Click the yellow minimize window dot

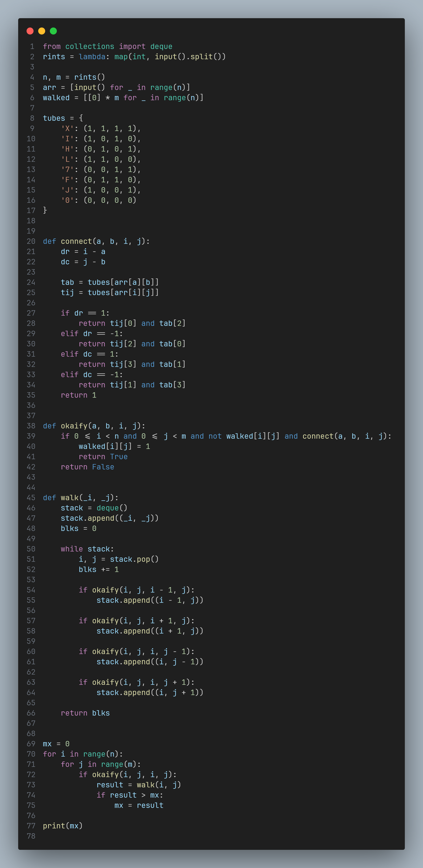tap(42, 31)
